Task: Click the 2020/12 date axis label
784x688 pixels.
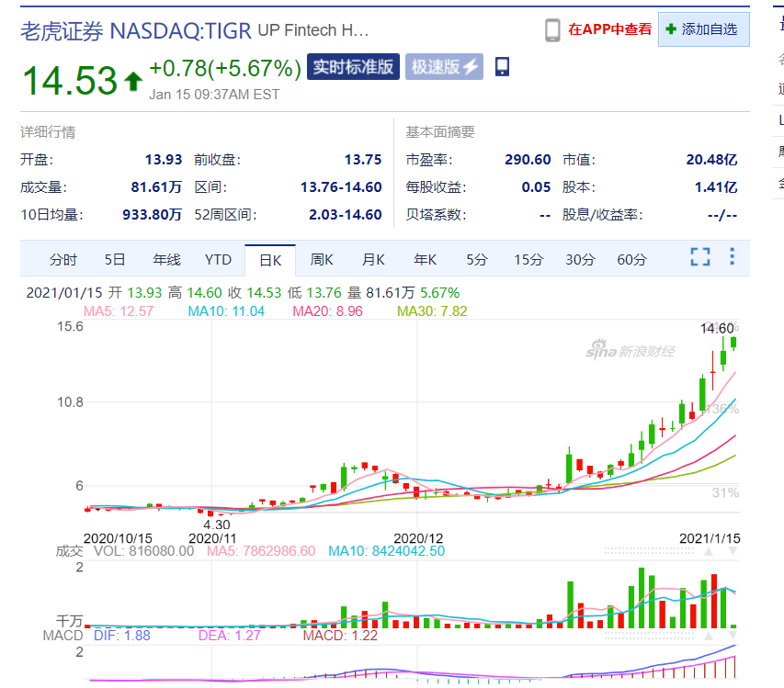Action: pos(418,538)
